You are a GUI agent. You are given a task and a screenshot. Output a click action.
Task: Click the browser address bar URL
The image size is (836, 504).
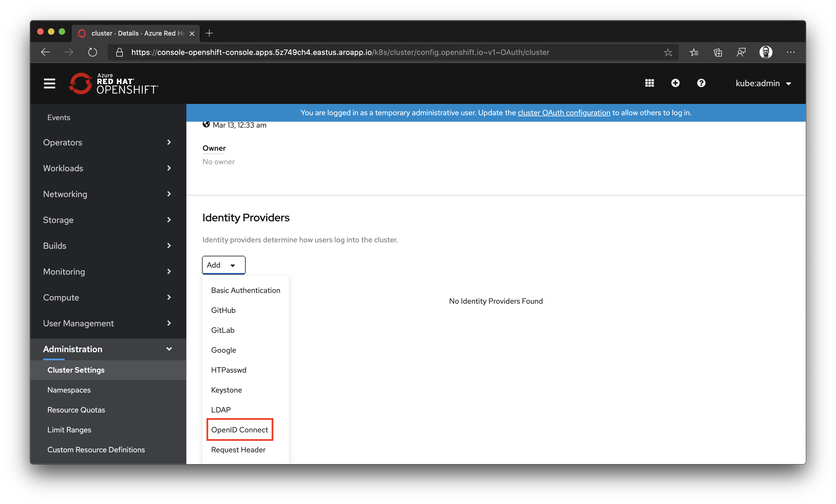click(x=340, y=52)
